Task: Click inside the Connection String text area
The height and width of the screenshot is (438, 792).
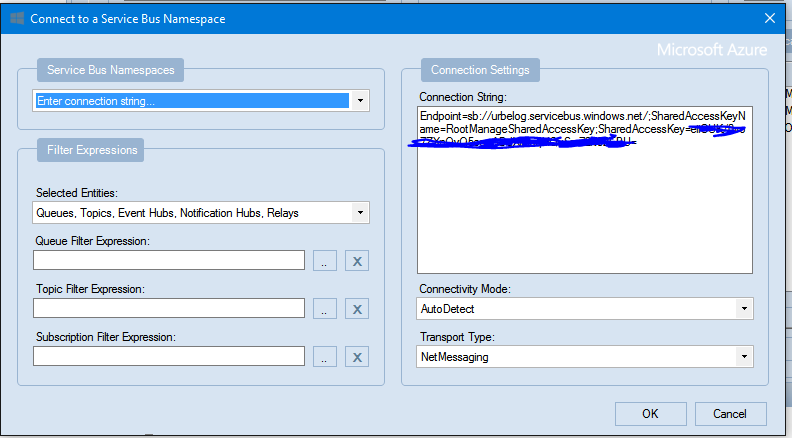Action: point(584,210)
